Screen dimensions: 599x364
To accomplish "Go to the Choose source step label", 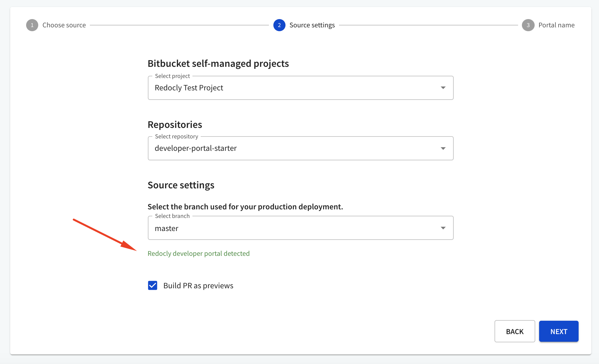I will pos(64,25).
